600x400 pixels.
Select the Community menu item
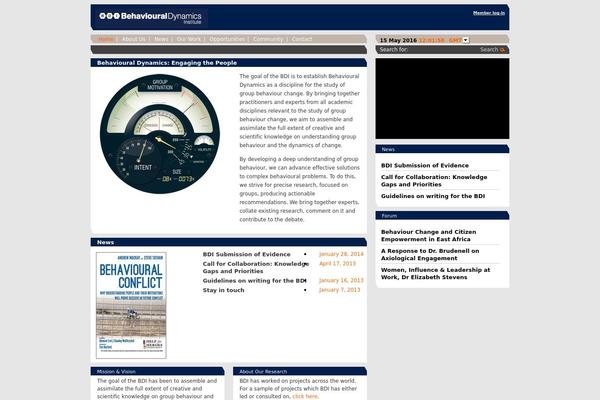[268, 39]
